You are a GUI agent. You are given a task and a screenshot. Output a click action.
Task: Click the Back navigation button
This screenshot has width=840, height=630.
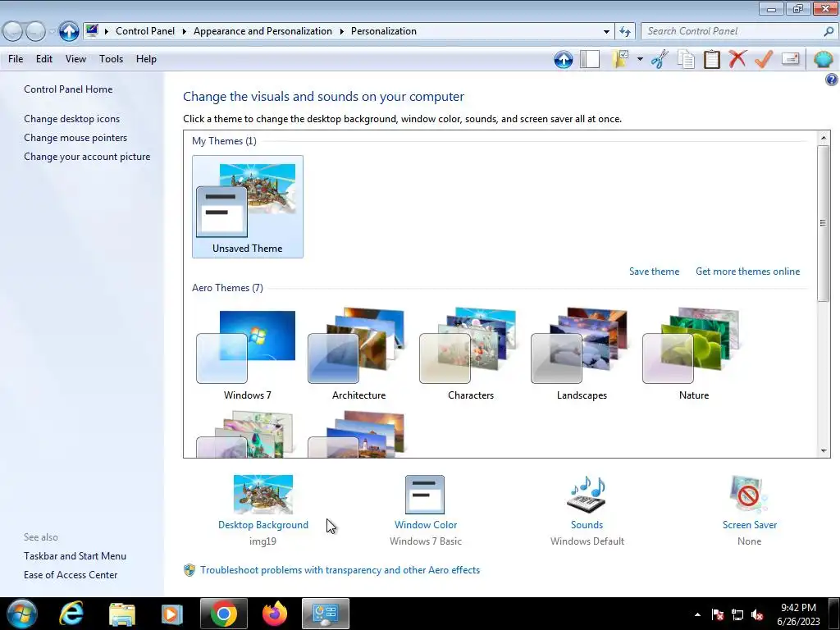13,32
